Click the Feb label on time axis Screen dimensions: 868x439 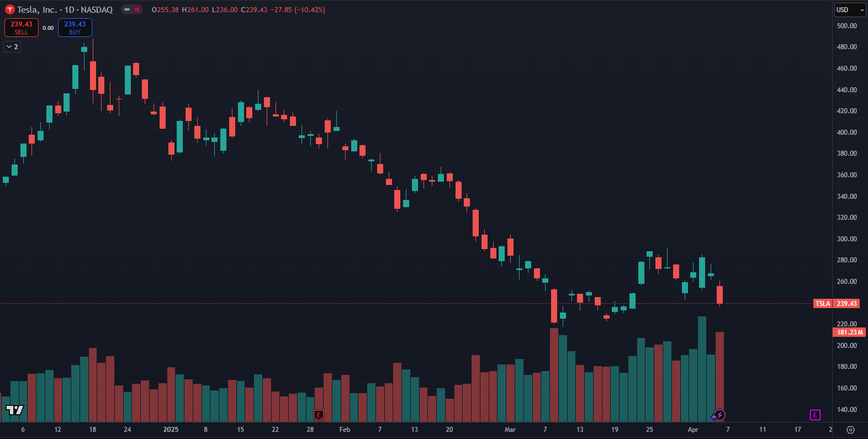pyautogui.click(x=345, y=430)
